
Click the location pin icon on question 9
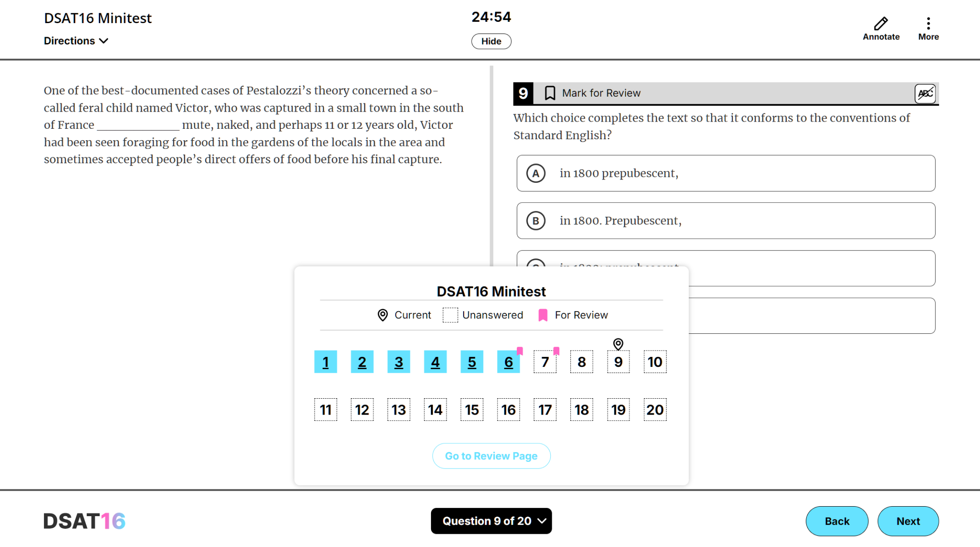pyautogui.click(x=618, y=344)
